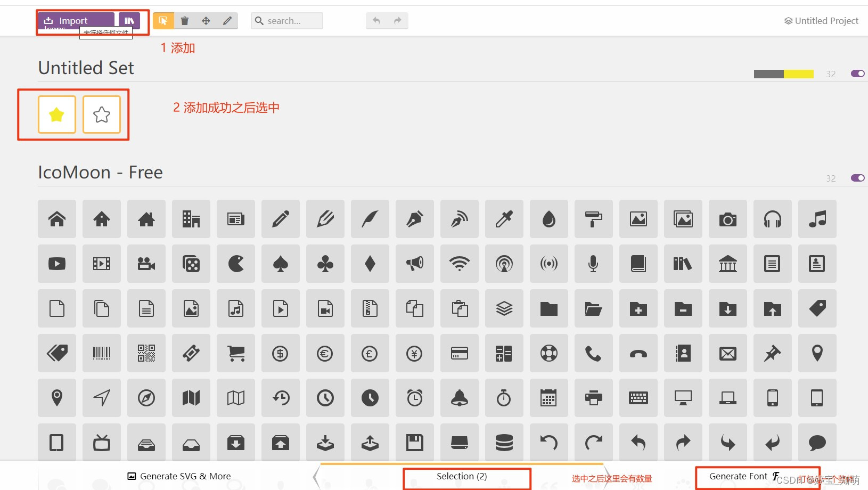868x490 pixels.
Task: Click the gray segment of the bar
Action: (x=769, y=74)
